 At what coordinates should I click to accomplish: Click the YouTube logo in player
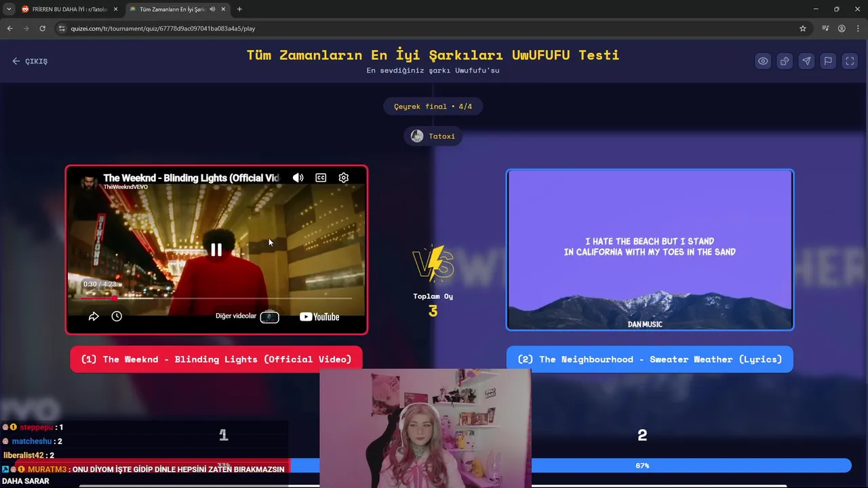tap(319, 317)
